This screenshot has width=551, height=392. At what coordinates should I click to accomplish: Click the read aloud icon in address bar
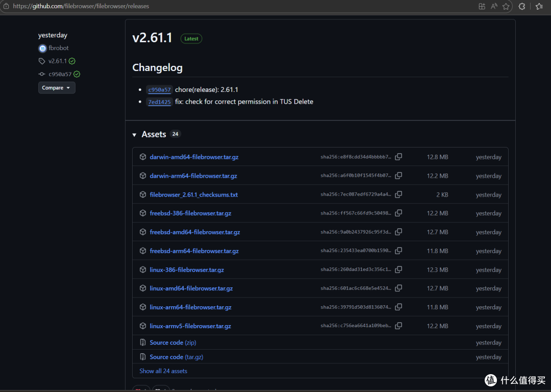(x=494, y=6)
